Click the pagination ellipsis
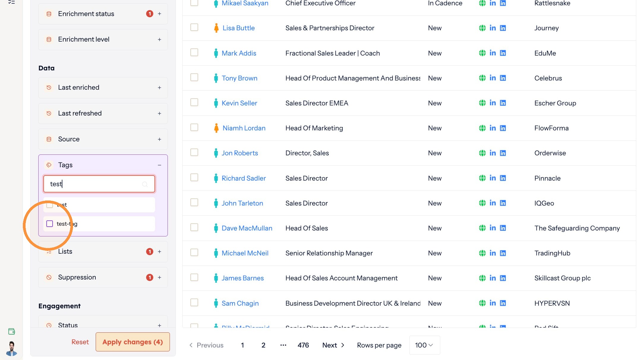Screen dimensions: 644x360 (283, 345)
